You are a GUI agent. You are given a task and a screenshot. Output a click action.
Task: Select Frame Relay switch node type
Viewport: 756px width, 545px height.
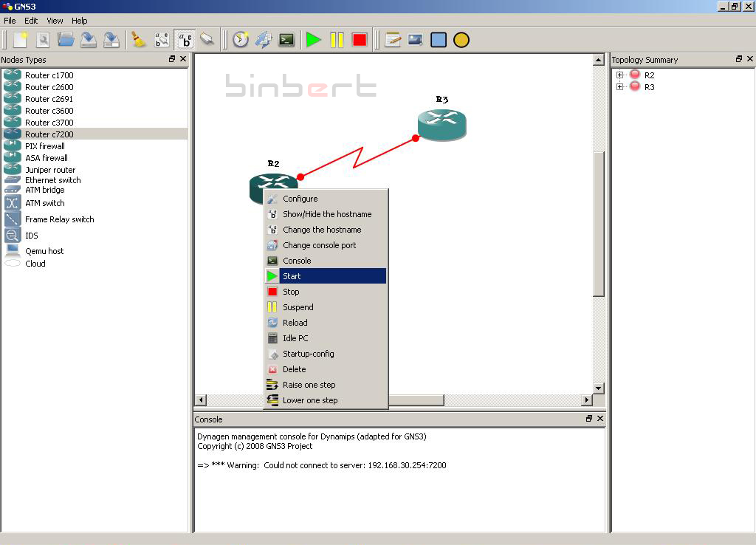94,219
